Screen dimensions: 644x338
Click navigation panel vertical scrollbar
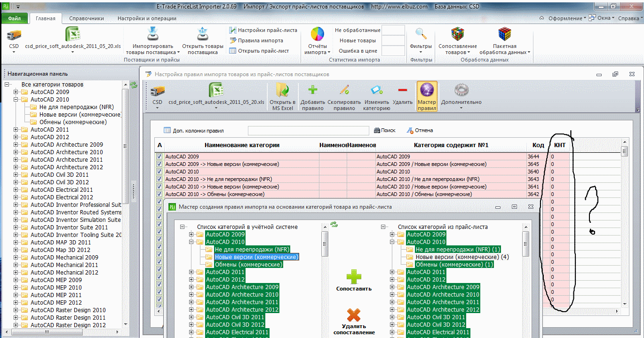(126, 204)
